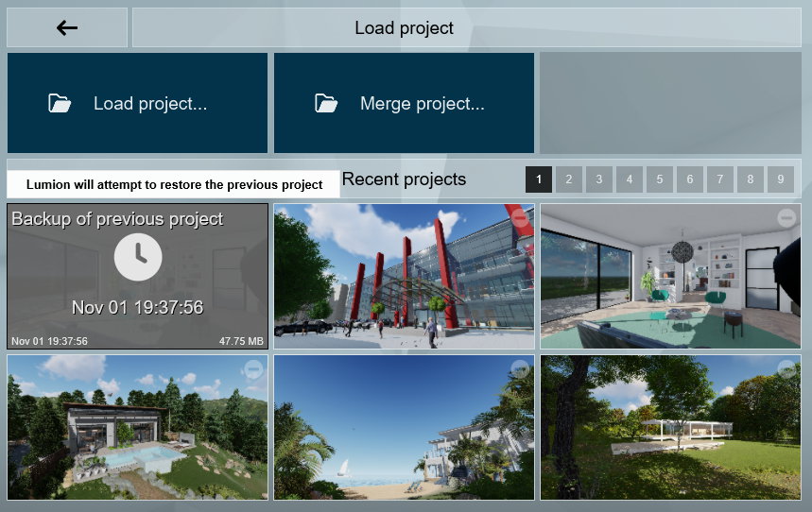The width and height of the screenshot is (812, 512).
Task: Remove the living room interior project
Action: [786, 218]
